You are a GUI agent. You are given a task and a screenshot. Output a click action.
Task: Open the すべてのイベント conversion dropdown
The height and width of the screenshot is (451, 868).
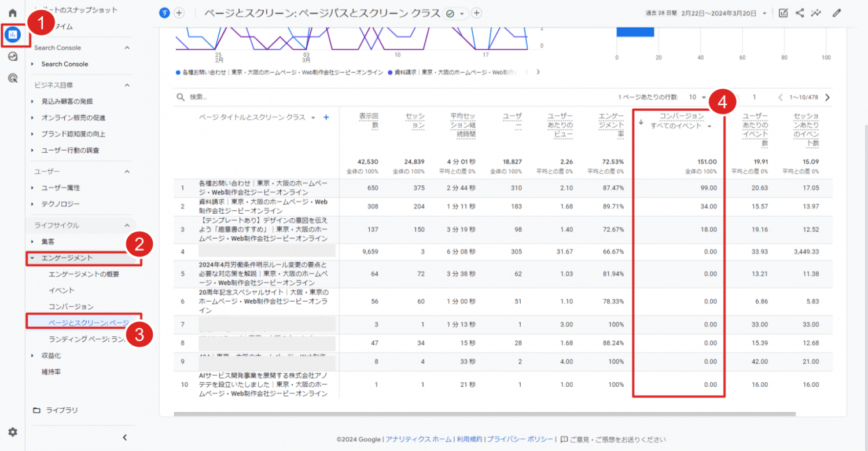pyautogui.click(x=681, y=126)
